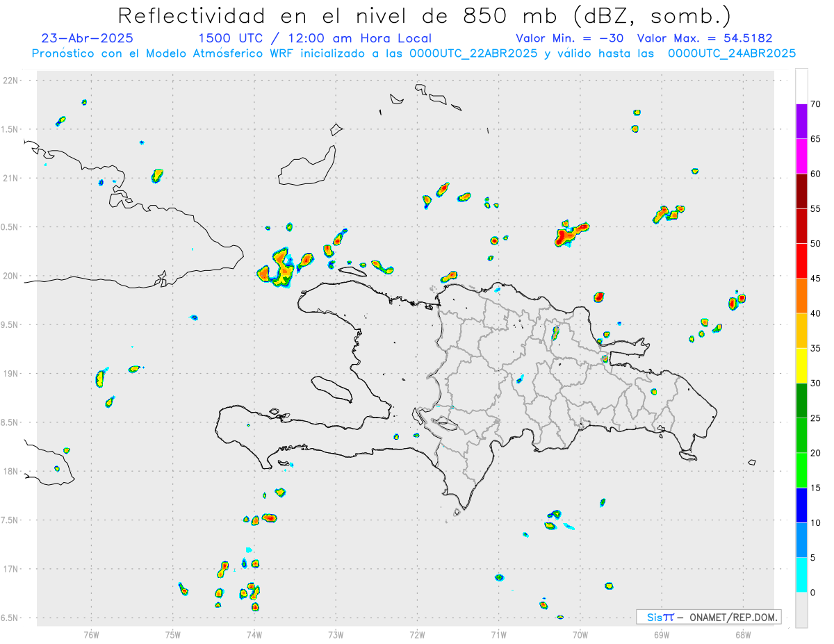Click the '0000UTC_24ABR2025' validity timestamp
Viewport: 834px width, 644px height.
[x=731, y=53]
